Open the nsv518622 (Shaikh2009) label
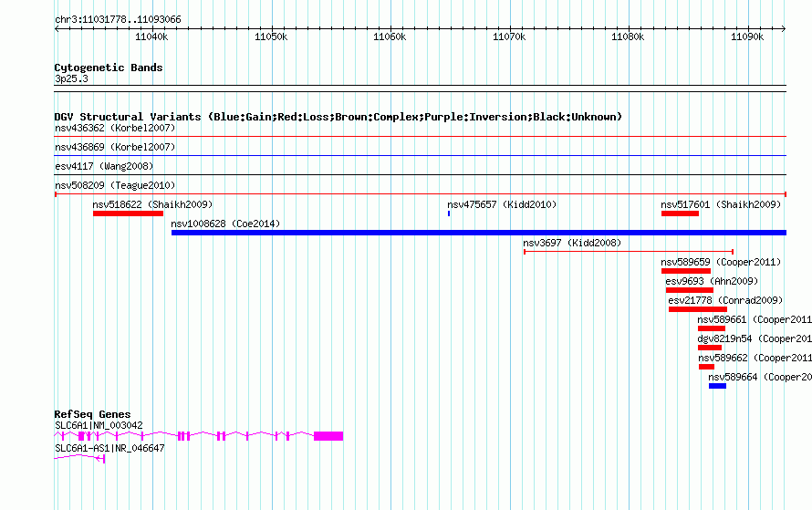This screenshot has width=812, height=510. (152, 204)
